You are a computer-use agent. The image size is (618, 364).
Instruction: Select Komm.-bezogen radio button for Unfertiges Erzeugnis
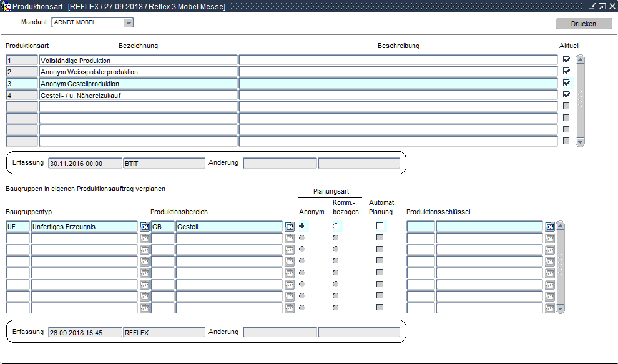[x=336, y=226]
